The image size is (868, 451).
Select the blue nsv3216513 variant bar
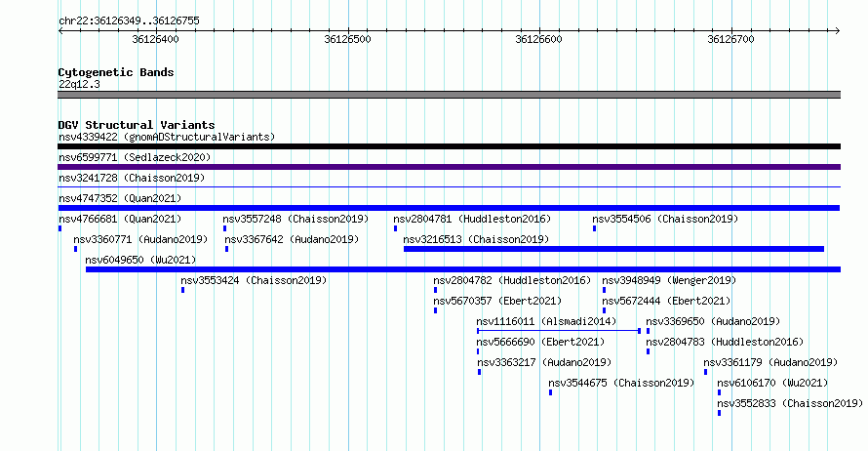[x=613, y=249]
